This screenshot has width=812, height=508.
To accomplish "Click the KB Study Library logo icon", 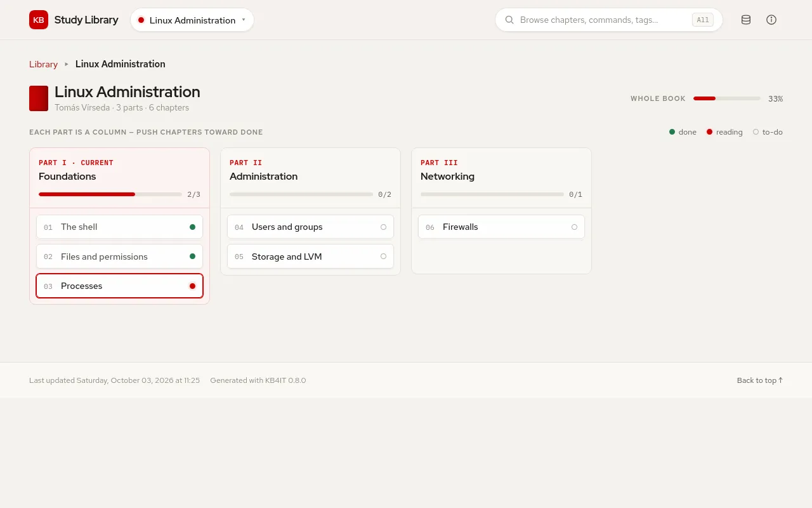I will pyautogui.click(x=39, y=20).
